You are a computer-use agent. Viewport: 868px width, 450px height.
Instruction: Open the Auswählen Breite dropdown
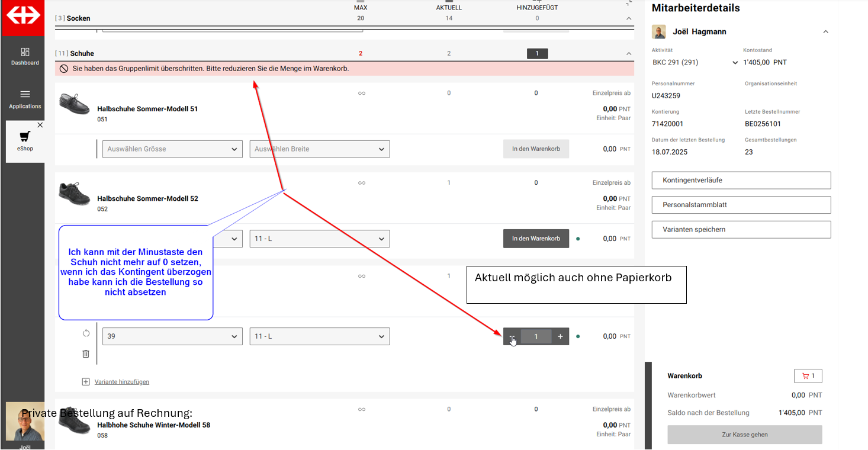[319, 149]
